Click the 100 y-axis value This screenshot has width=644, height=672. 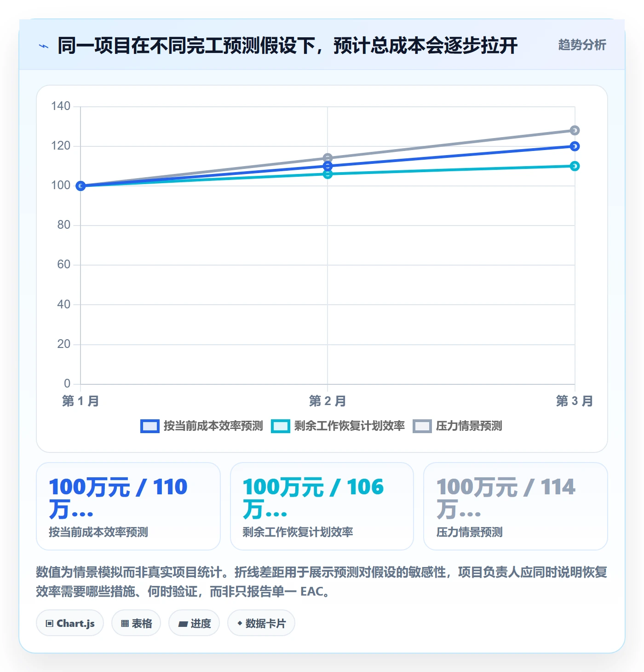(61, 185)
